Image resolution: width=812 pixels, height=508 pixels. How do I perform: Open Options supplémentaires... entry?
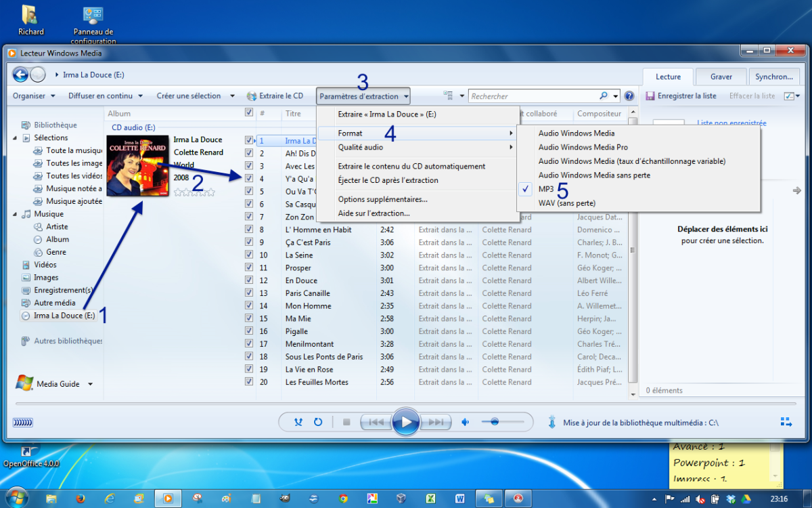[x=418, y=200]
